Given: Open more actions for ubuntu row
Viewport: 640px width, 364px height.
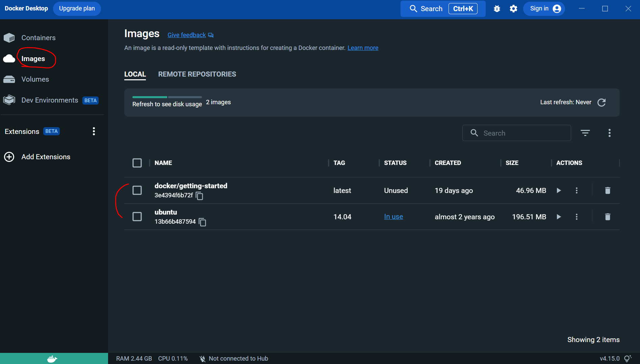Looking at the screenshot, I should point(577,217).
